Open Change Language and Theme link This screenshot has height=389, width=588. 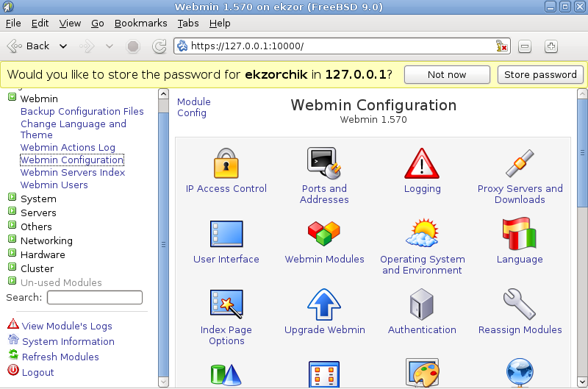tap(73, 129)
